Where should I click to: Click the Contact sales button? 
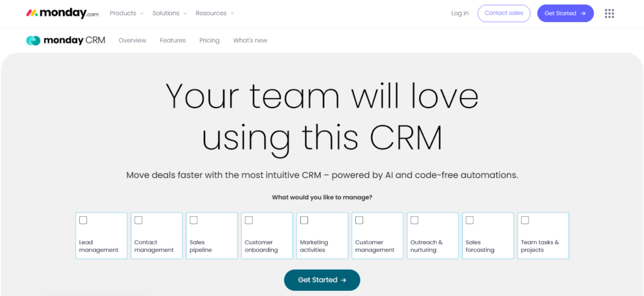tap(504, 13)
